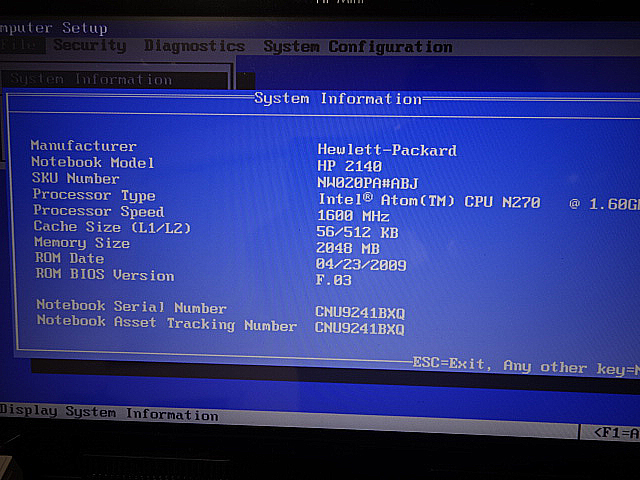Open the Security menu

coord(90,46)
